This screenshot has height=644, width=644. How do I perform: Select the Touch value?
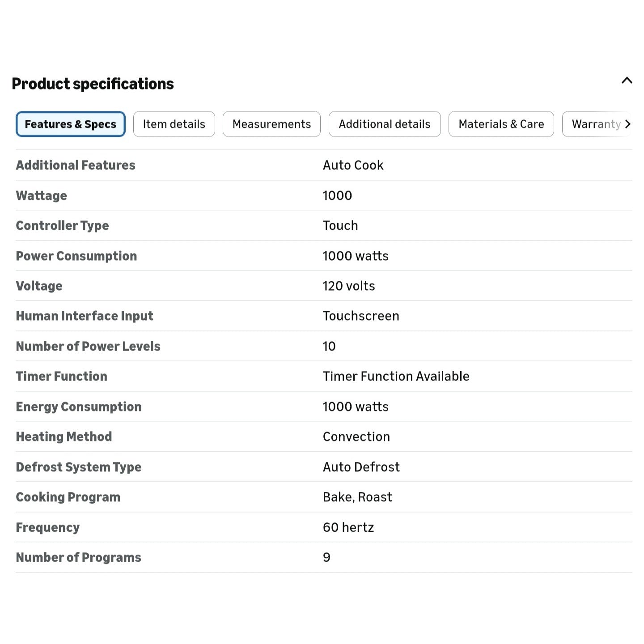[x=340, y=225]
